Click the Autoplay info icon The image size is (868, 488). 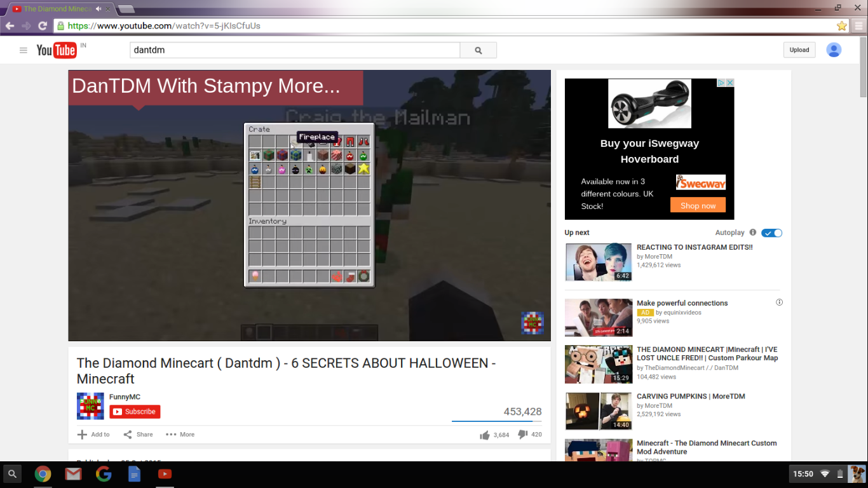753,233
